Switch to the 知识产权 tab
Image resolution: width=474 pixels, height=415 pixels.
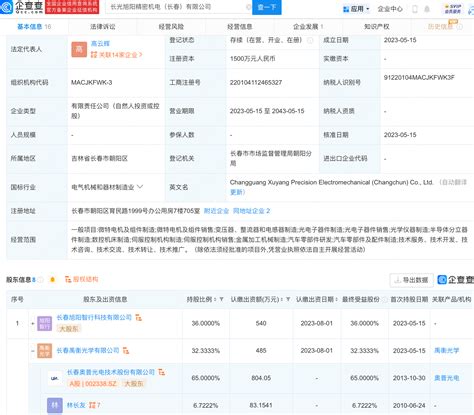pyautogui.click(x=377, y=27)
